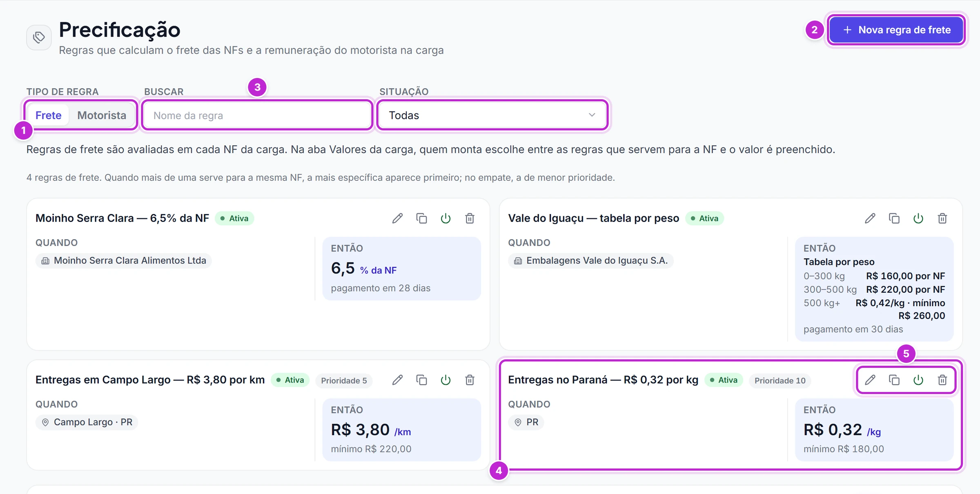Select the Embalagens Vale do Iguaçu S.A. chip

click(x=591, y=260)
